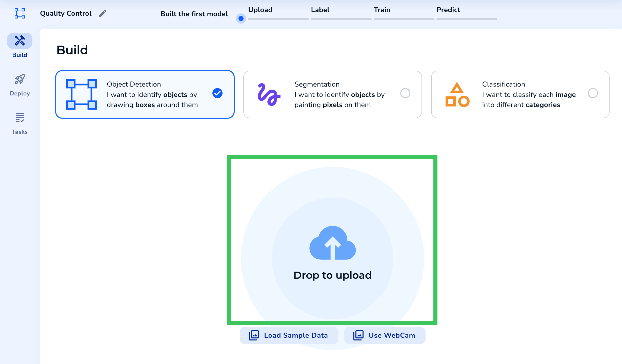Click the Use WebCam button
Viewport: 622px width, 364px height.
coord(385,335)
